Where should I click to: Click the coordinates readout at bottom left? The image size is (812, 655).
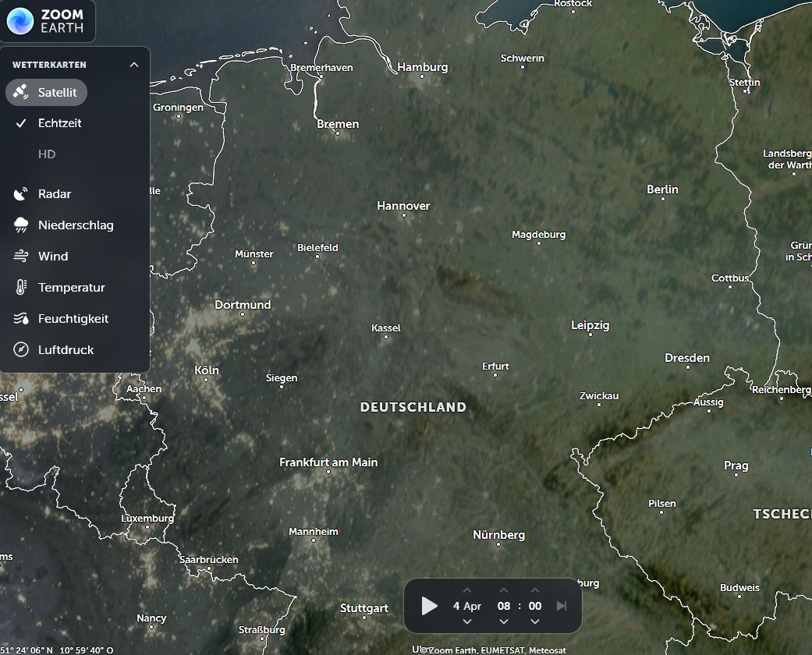57,650
